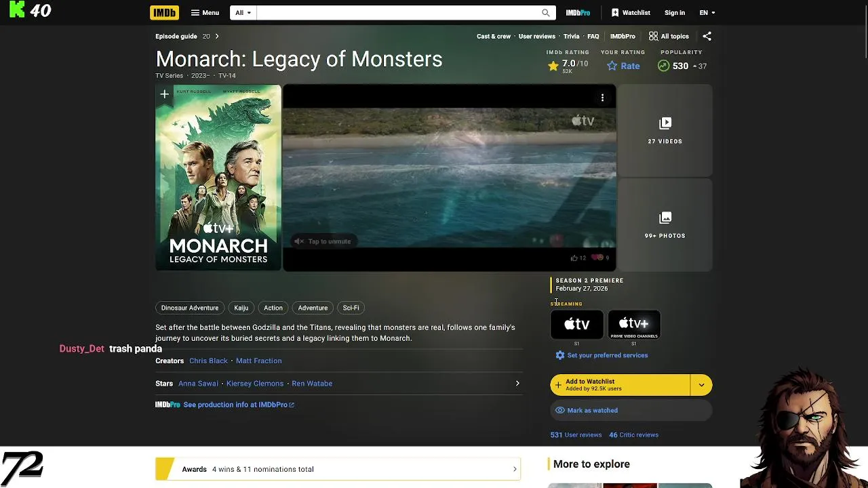This screenshot has height=488, width=868.
Task: Open Cast & crew
Action: click(x=494, y=36)
